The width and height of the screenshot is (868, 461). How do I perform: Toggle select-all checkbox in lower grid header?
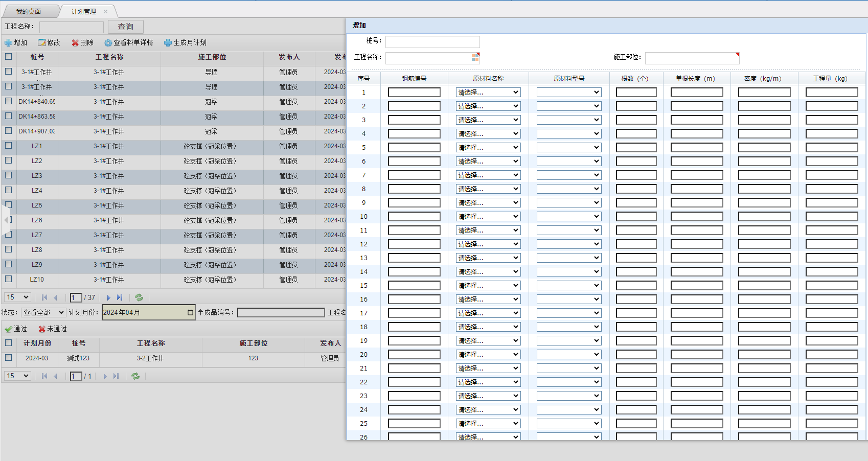click(9, 343)
